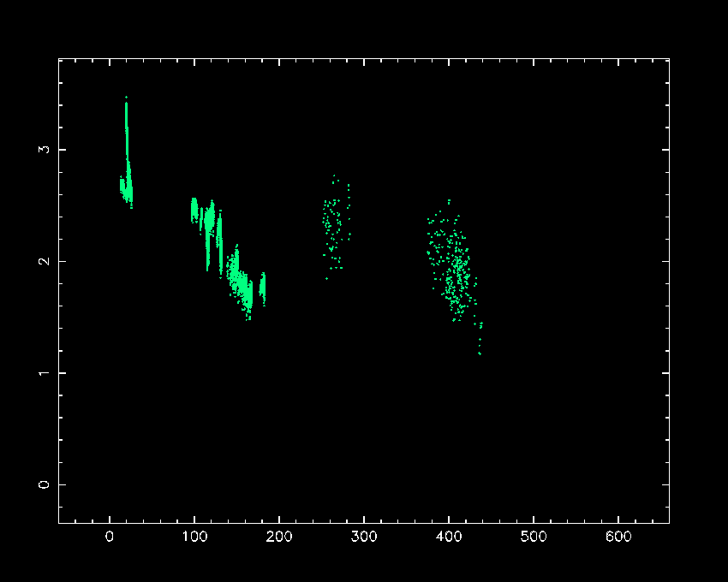Click the y-axis label 0
Viewport: 728px width, 582px height.
[44, 484]
